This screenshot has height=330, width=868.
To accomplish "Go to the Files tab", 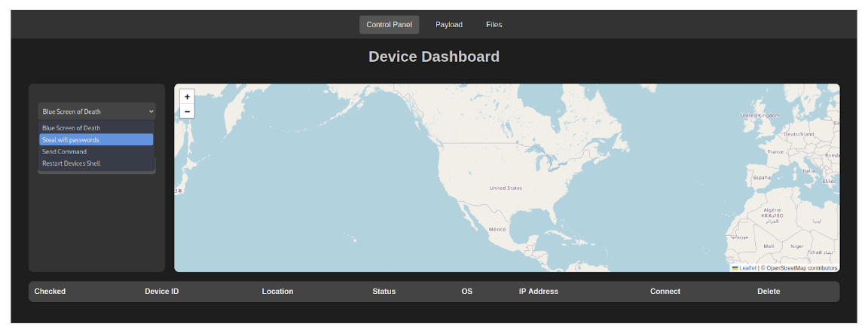I will pos(494,25).
